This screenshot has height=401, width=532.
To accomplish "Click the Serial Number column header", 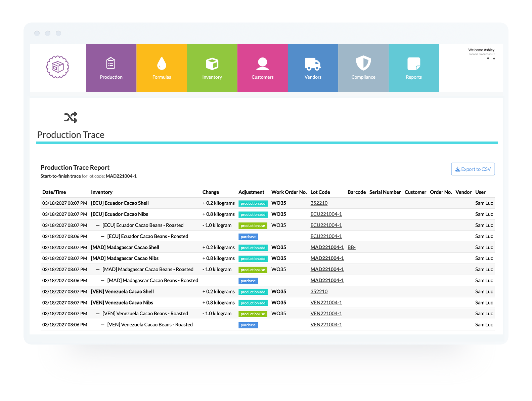I will click(x=385, y=192).
